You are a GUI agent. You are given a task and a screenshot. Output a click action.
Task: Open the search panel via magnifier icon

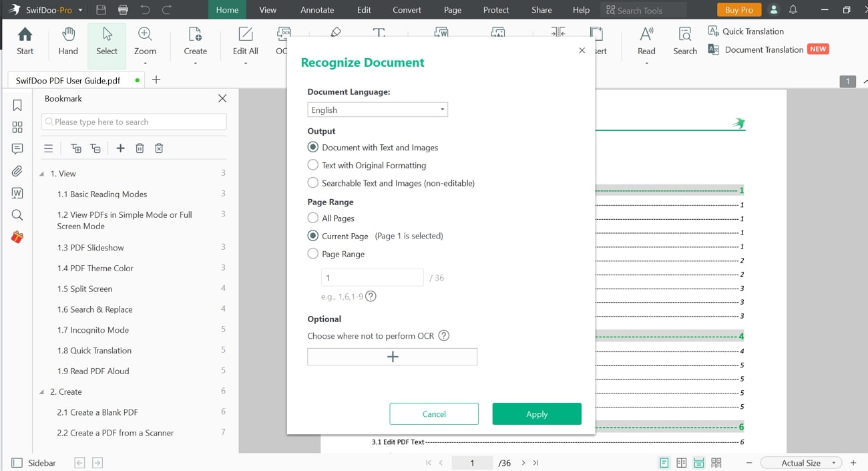(x=17, y=214)
